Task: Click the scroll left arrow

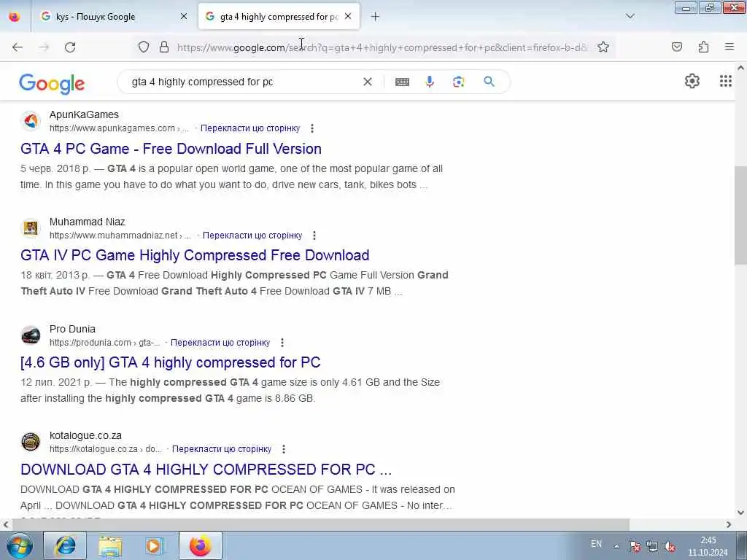Action: [6, 525]
